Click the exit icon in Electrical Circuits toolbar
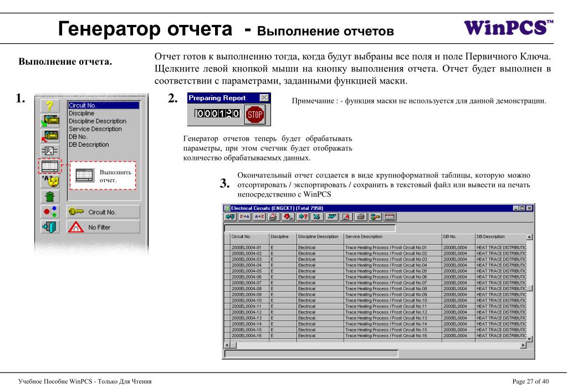Screen dimensions: 567x392 pyautogui.click(x=229, y=217)
